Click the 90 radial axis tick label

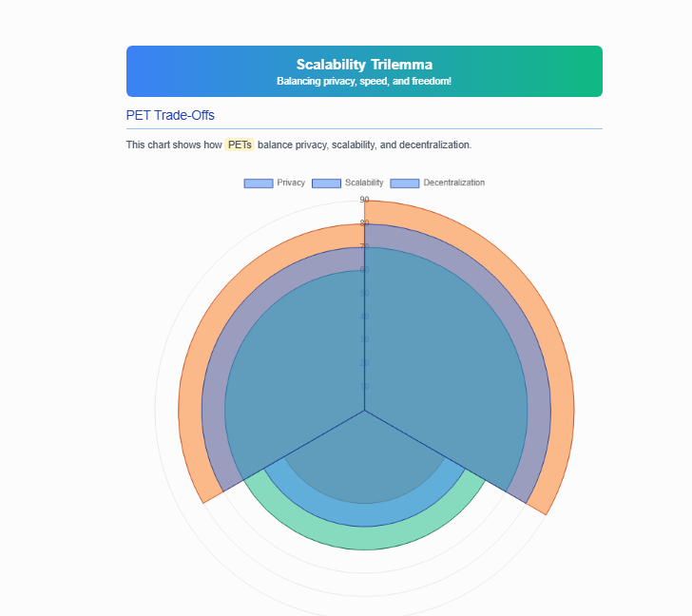[364, 200]
